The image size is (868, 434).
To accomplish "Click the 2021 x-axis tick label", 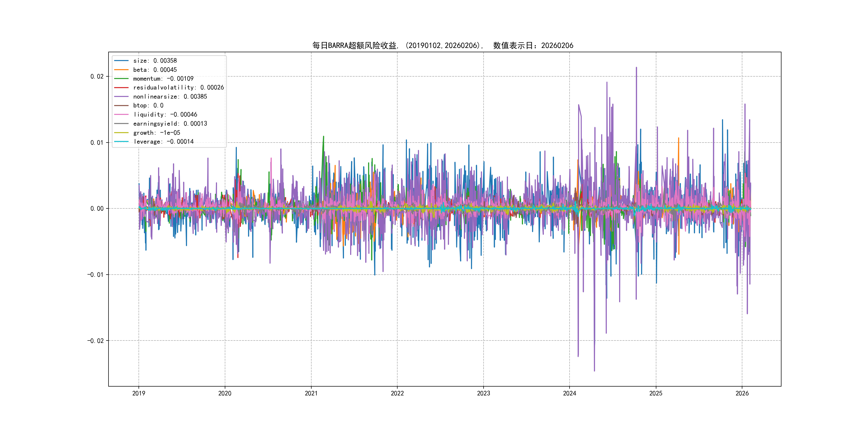I will coord(311,393).
